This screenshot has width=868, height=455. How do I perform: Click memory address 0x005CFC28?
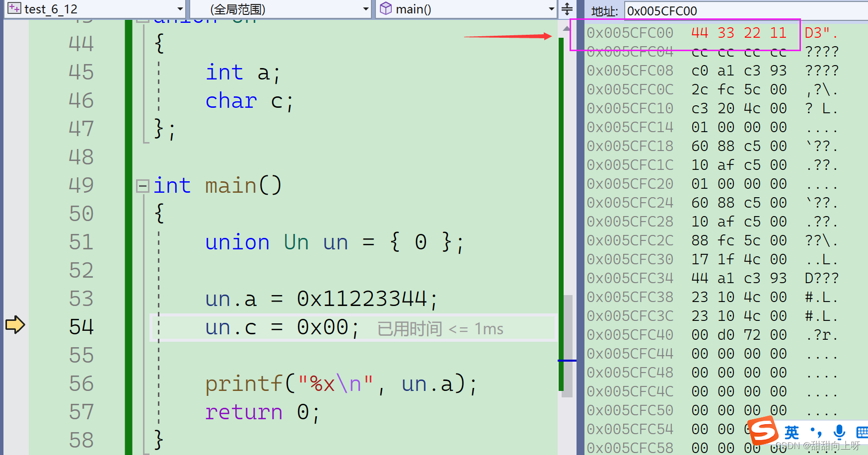(630, 222)
